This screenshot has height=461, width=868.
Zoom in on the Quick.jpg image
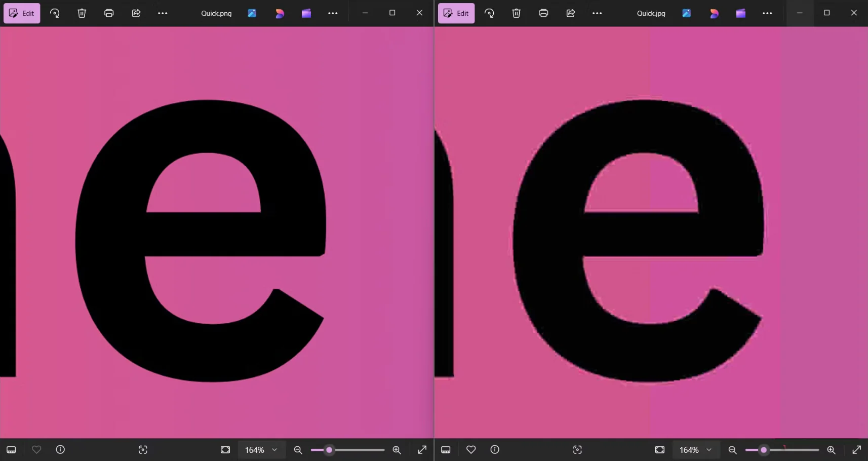pyautogui.click(x=831, y=450)
